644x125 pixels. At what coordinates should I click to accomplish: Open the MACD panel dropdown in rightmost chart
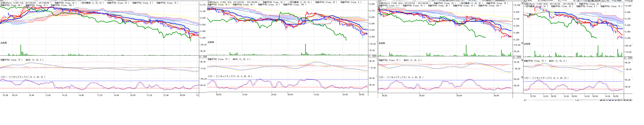coord(522,60)
